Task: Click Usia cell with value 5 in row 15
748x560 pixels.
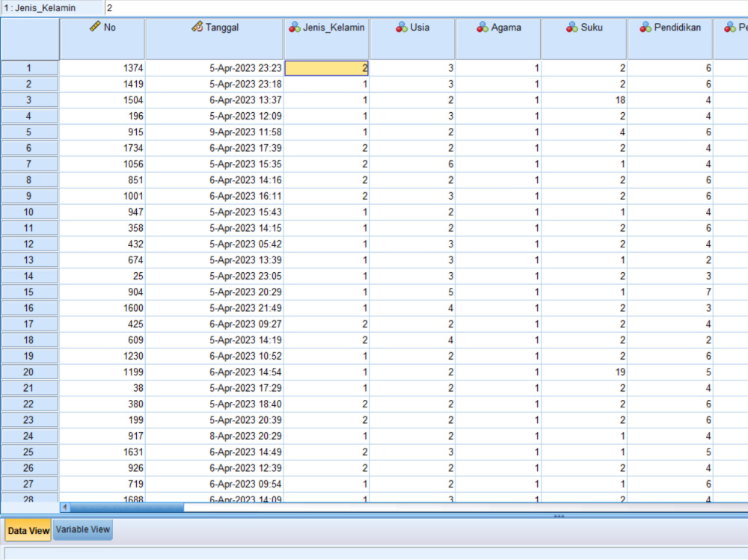Action: [412, 292]
